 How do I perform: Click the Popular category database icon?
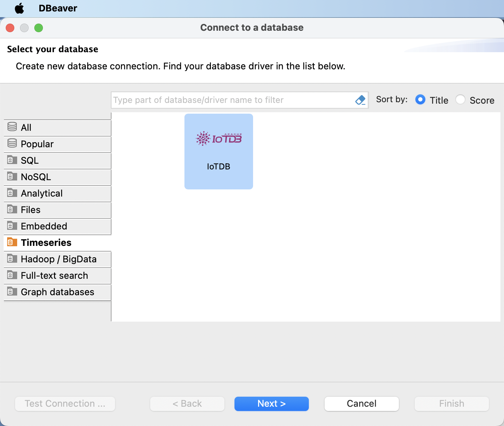12,144
